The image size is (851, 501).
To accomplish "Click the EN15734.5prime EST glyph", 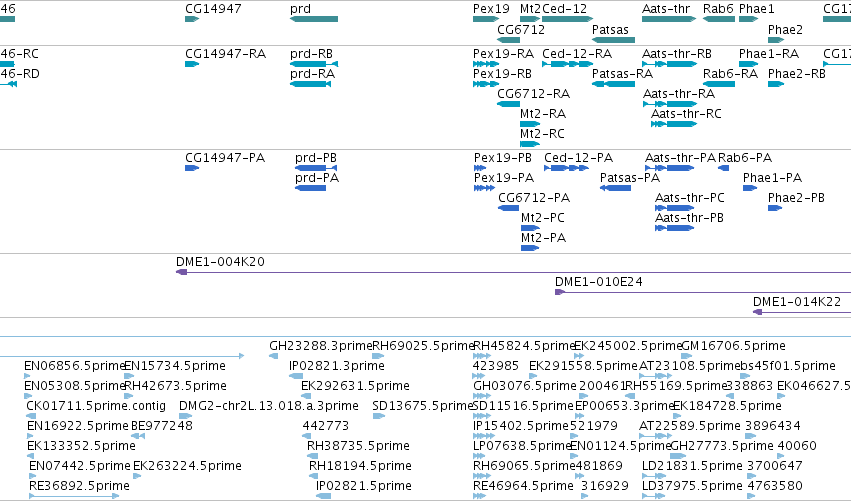I will tap(129, 376).
